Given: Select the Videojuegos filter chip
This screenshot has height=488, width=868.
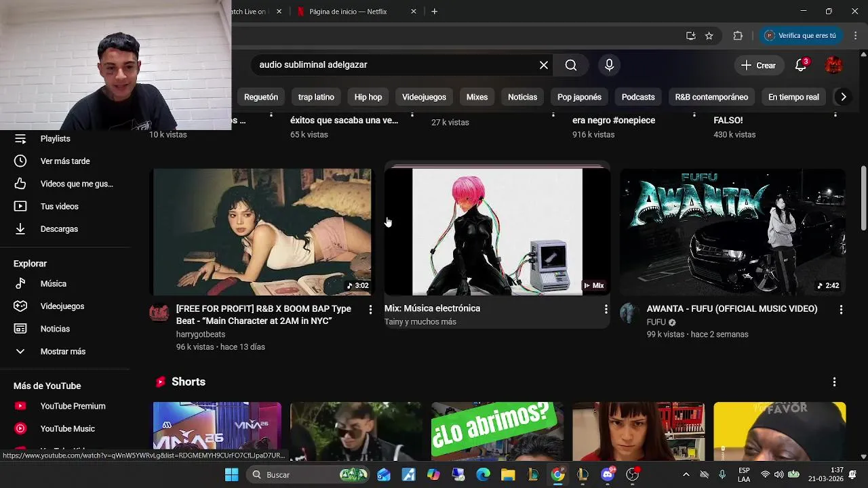Looking at the screenshot, I should coord(424,97).
